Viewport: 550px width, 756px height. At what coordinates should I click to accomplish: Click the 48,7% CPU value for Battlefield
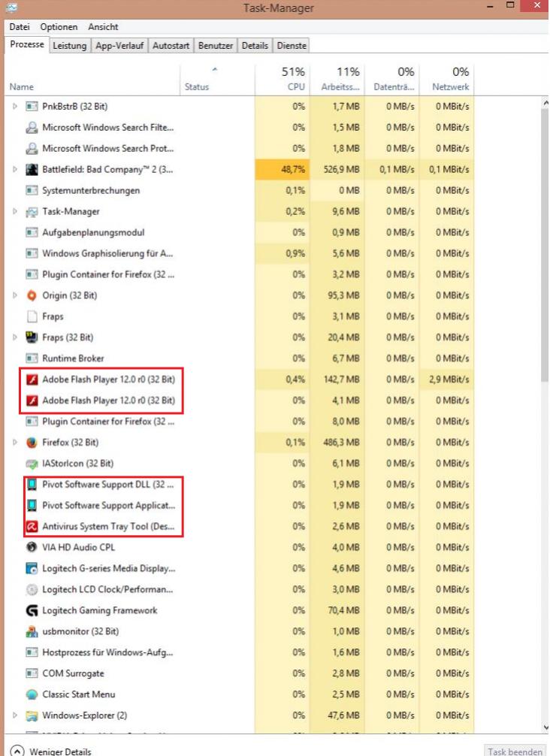pyautogui.click(x=293, y=169)
